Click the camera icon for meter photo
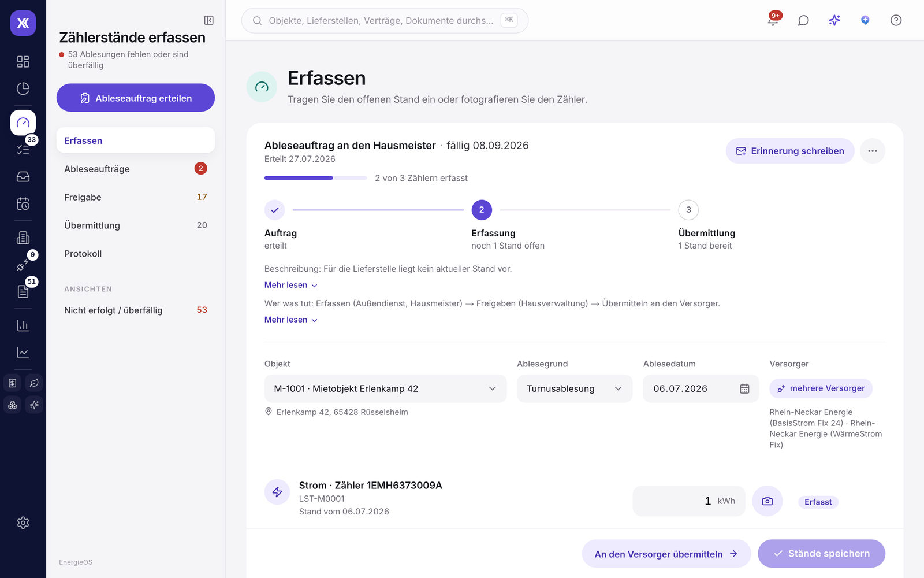 [767, 501]
